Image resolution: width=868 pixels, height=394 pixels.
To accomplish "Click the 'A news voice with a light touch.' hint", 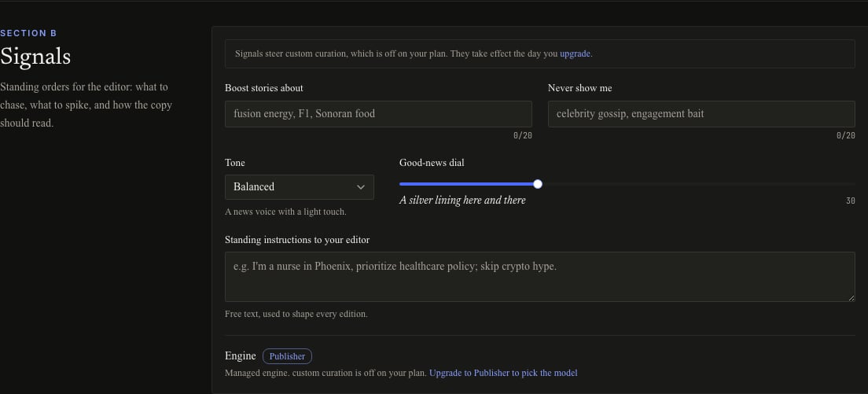I will click(x=285, y=212).
